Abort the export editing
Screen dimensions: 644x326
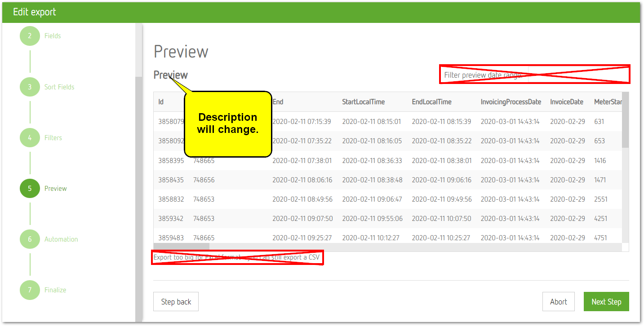(558, 302)
